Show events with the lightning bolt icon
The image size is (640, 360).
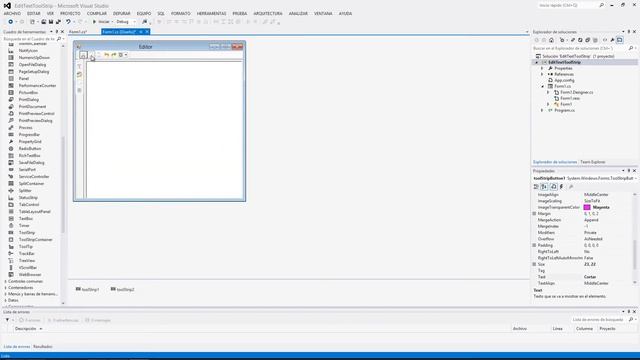[x=562, y=187]
